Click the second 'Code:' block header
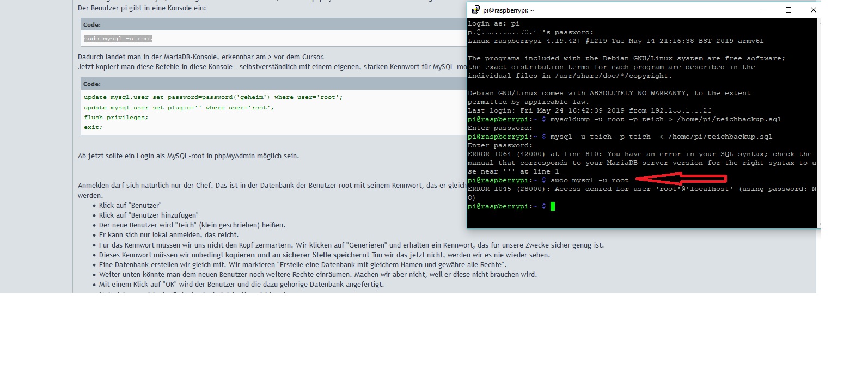This screenshot has width=868, height=377. click(92, 84)
